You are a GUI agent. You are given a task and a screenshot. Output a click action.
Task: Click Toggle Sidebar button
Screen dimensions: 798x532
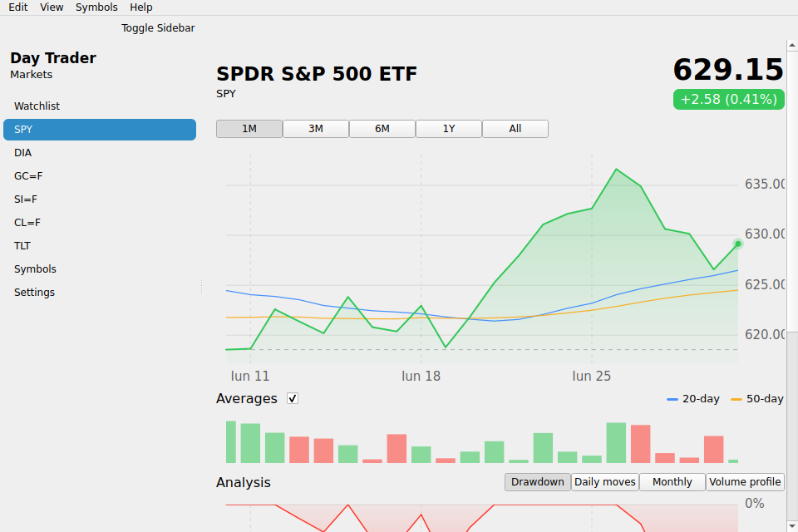pos(158,28)
